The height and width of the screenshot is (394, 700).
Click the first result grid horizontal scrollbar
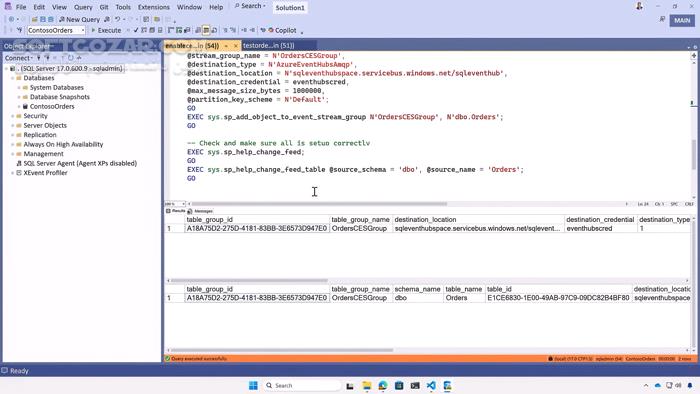[x=249, y=281]
